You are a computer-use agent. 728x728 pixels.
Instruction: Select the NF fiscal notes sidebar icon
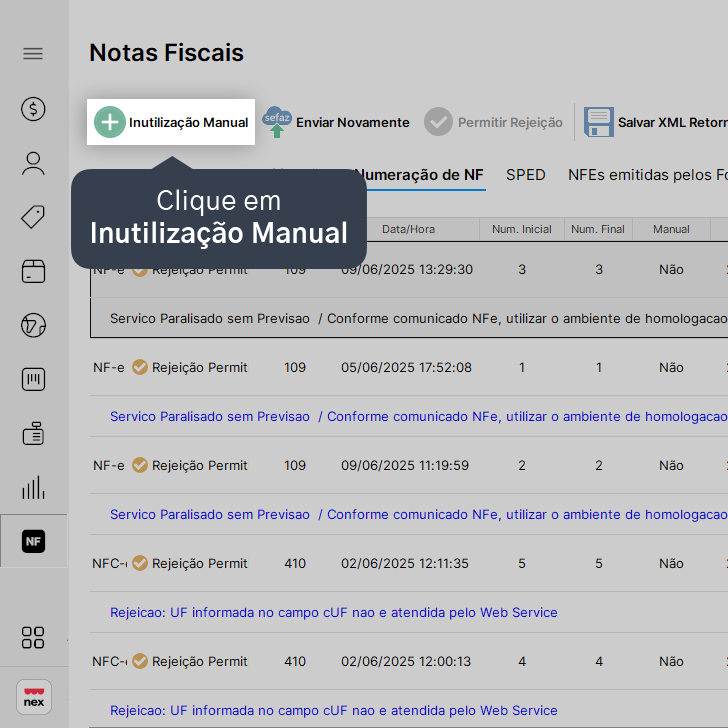coord(33,541)
